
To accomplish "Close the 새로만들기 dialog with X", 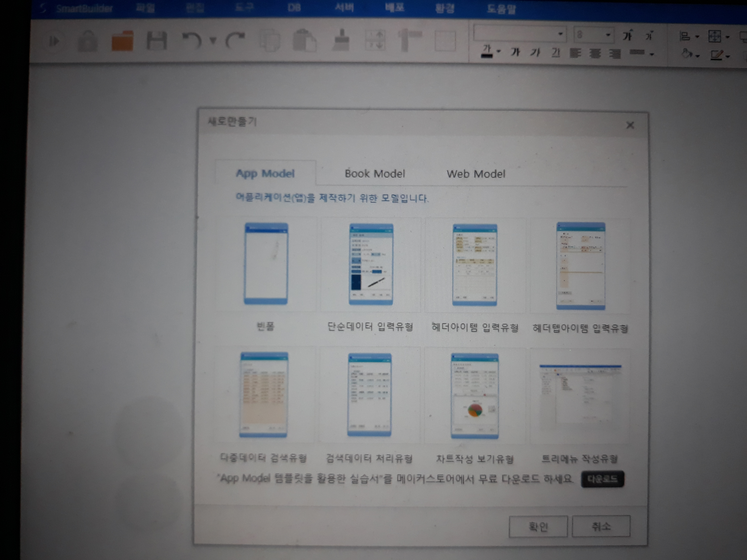I will click(630, 125).
